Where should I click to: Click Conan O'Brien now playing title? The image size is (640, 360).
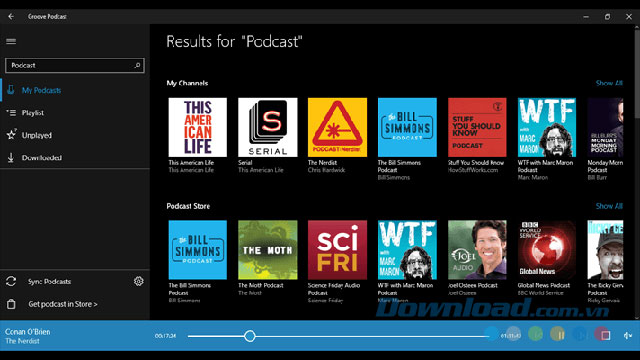(x=27, y=331)
